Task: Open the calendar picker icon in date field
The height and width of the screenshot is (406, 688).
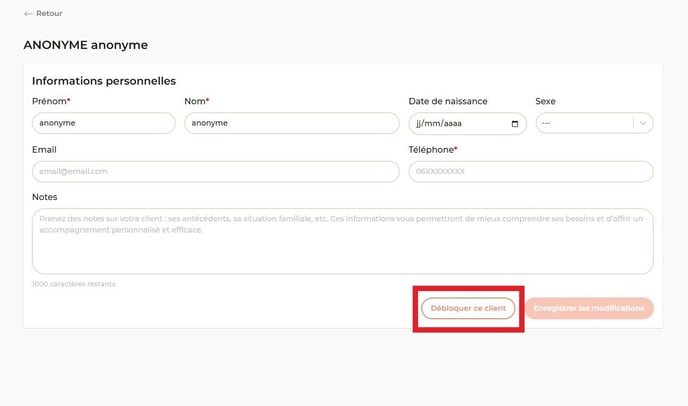Action: tap(515, 124)
